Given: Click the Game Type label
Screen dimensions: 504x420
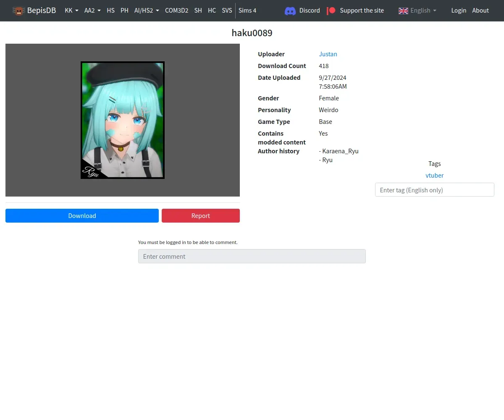Looking at the screenshot, I should (274, 122).
